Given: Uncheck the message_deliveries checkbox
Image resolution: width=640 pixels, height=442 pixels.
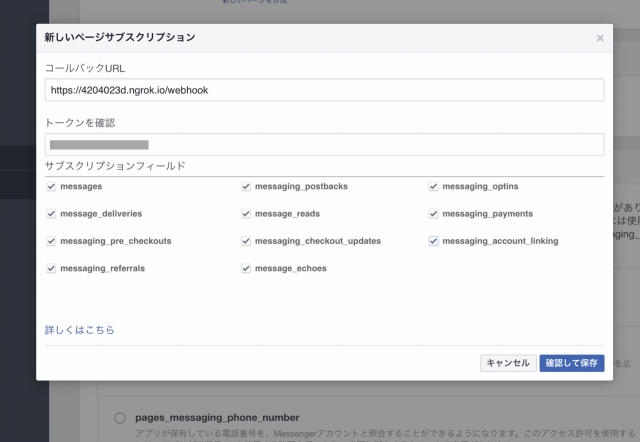Looking at the screenshot, I should pyautogui.click(x=51, y=214).
